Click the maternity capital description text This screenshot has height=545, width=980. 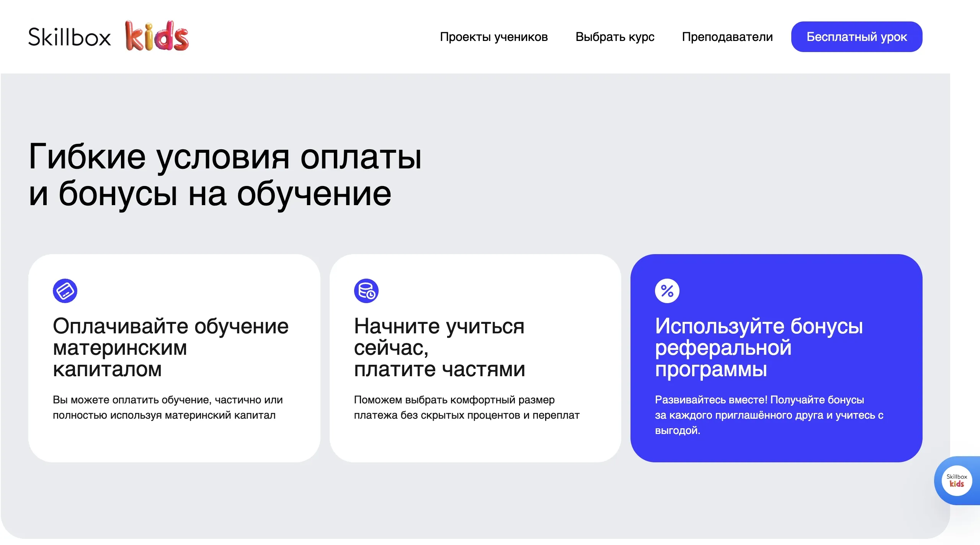168,408
